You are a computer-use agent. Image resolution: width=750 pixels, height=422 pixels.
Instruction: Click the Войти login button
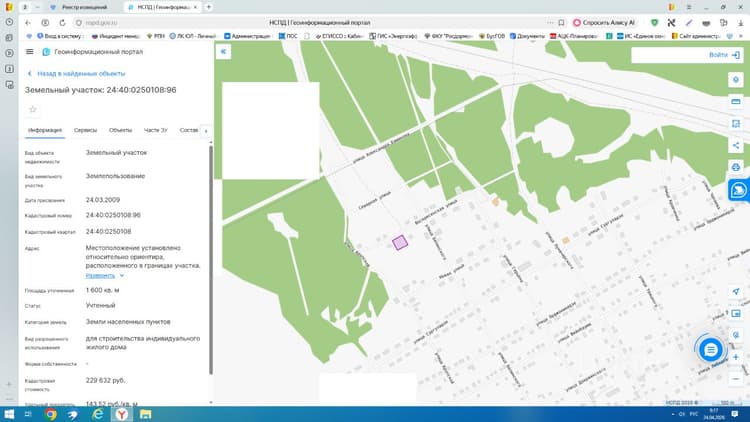724,55
